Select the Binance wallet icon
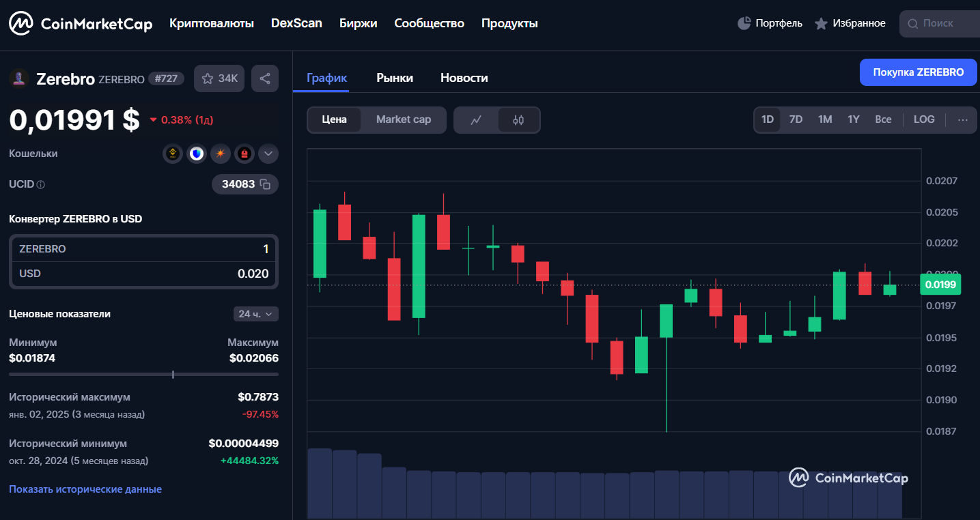The image size is (980, 520). coord(173,154)
